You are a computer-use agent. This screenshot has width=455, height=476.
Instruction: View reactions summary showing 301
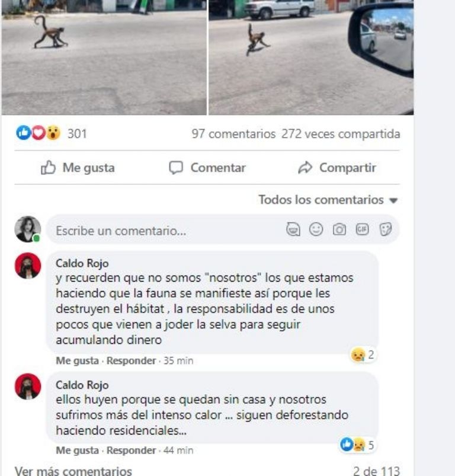(52, 133)
